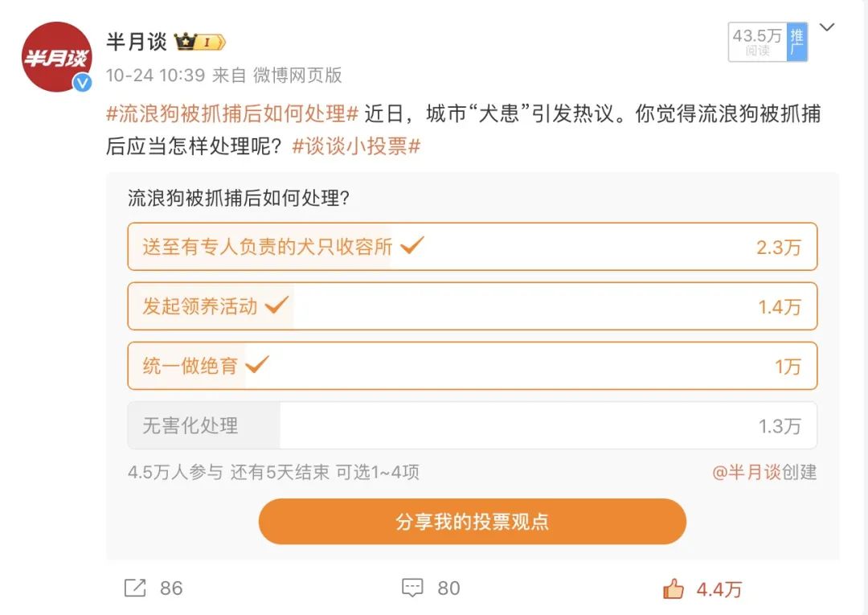Toggle poll option 发起领养活动

coord(472,306)
